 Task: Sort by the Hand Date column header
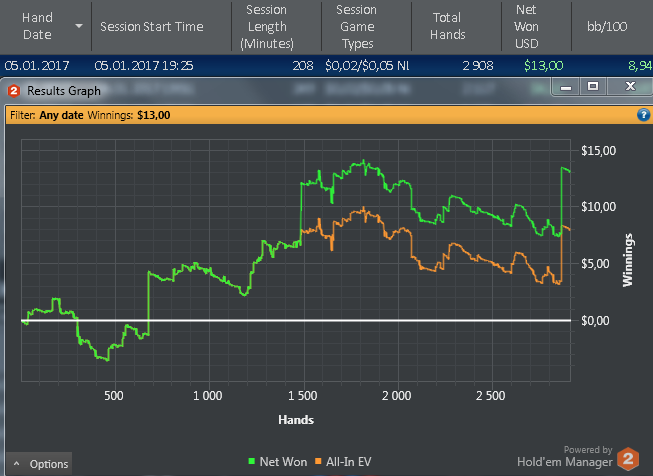37,26
